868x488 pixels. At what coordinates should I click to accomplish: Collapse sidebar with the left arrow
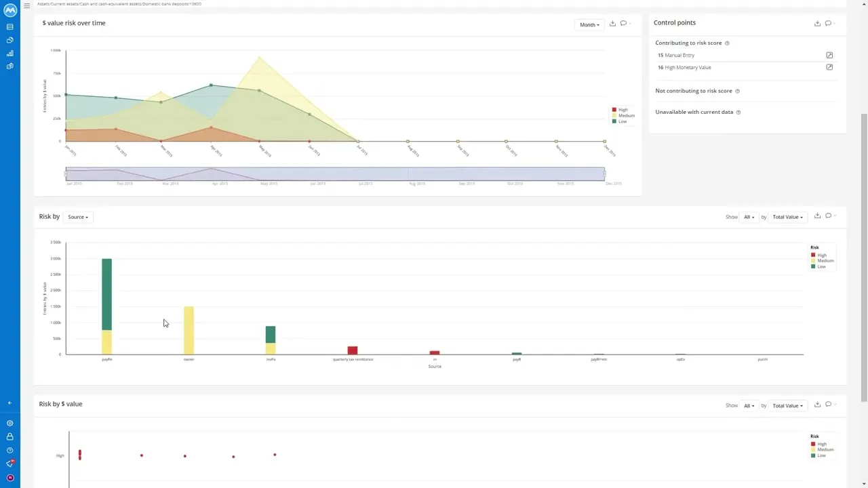(x=9, y=403)
